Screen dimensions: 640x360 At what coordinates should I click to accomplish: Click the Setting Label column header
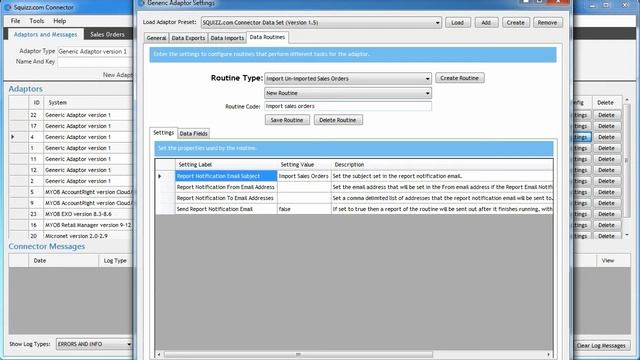pos(226,164)
